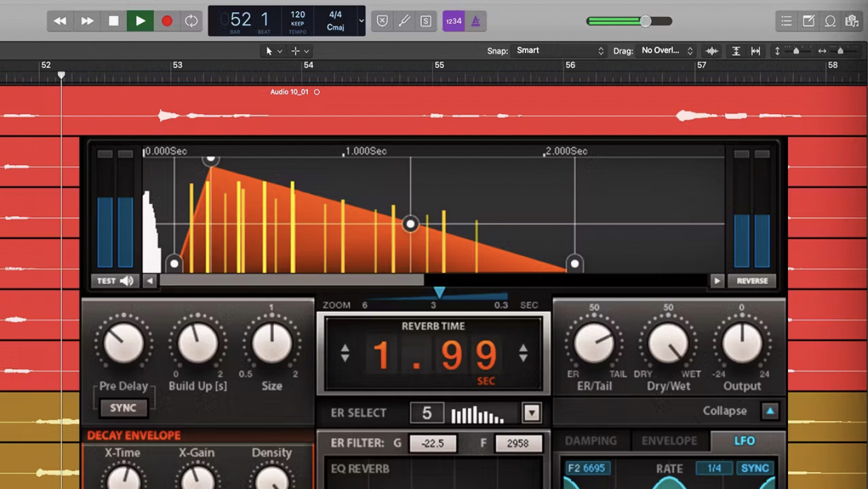Screen dimensions: 868x489
Task: Click the Fast Forward transport button
Action: pyautogui.click(x=87, y=21)
